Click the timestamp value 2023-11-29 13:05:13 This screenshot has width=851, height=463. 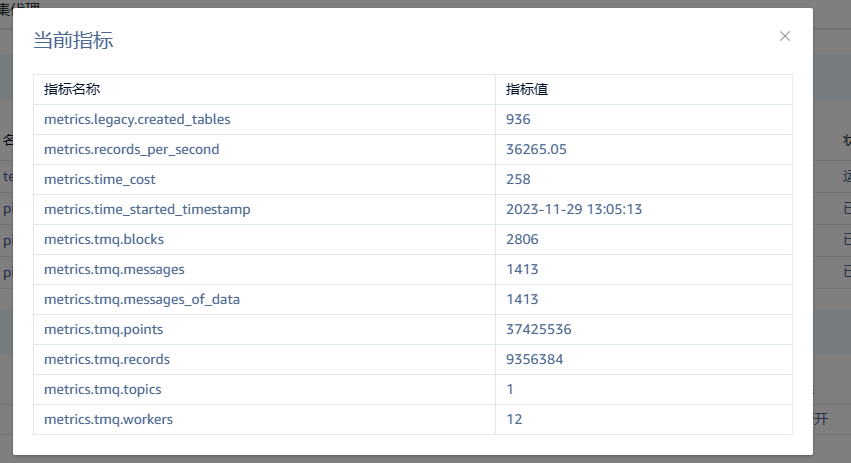tap(574, 209)
